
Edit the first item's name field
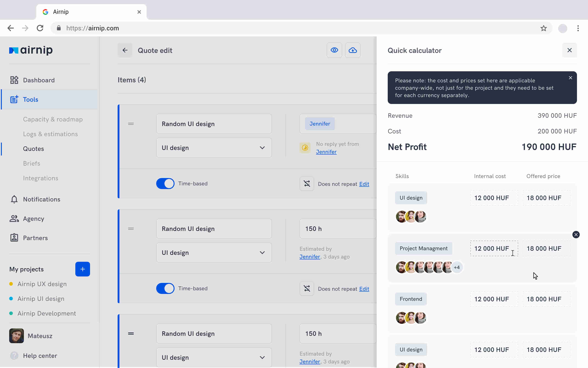tap(214, 124)
